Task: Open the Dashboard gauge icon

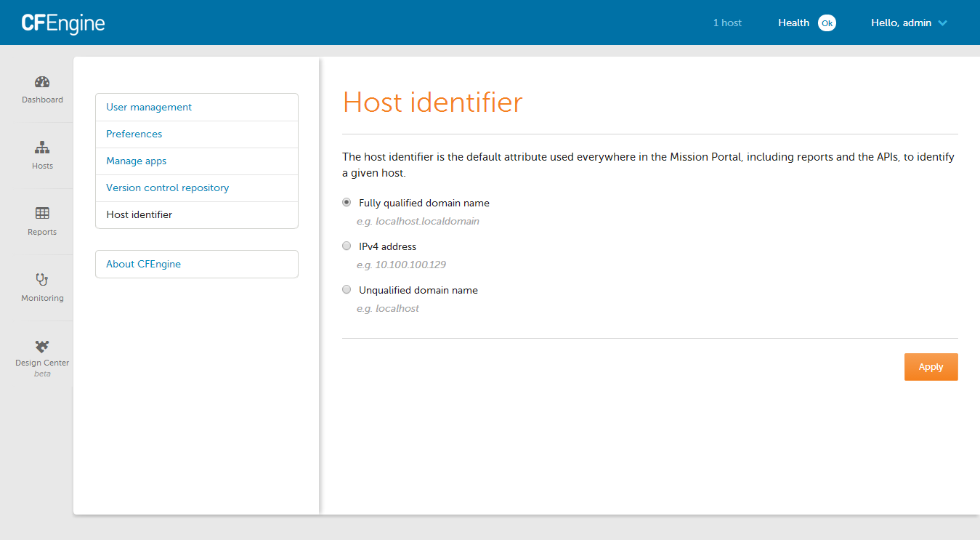Action: [x=42, y=82]
